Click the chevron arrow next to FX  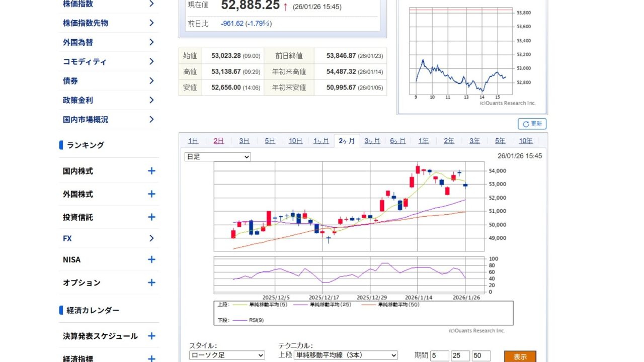point(151,238)
